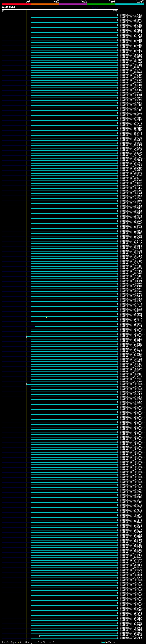Select the UniRef100_Q42012 label

[x=131, y=309]
